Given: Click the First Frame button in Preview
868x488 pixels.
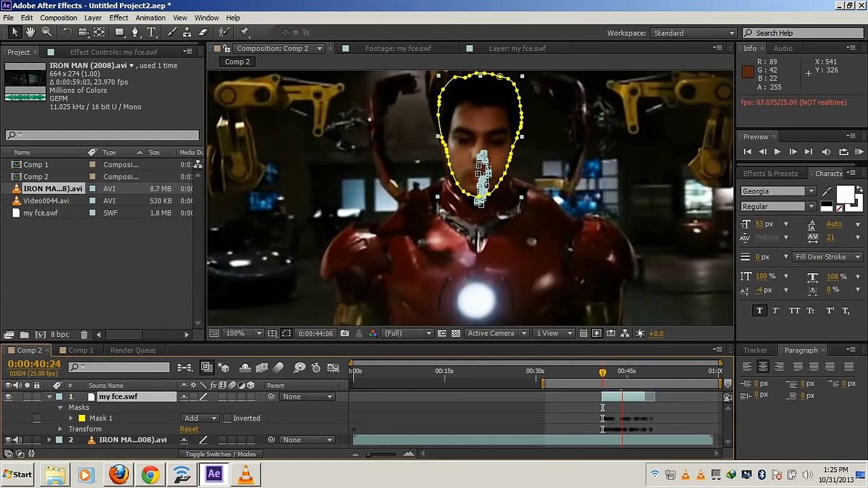Looking at the screenshot, I should [747, 152].
